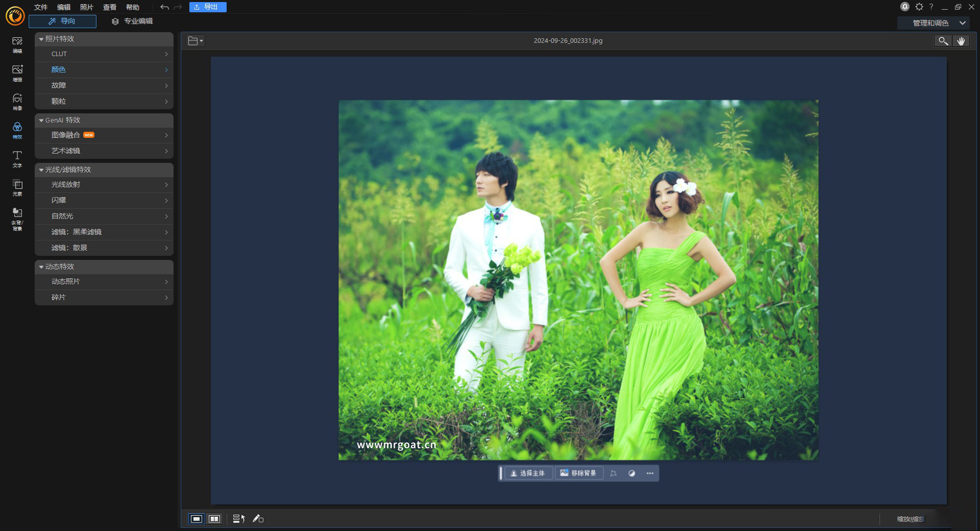980x531 pixels.
Task: Activate the zoom magnifier tool
Action: click(x=942, y=41)
